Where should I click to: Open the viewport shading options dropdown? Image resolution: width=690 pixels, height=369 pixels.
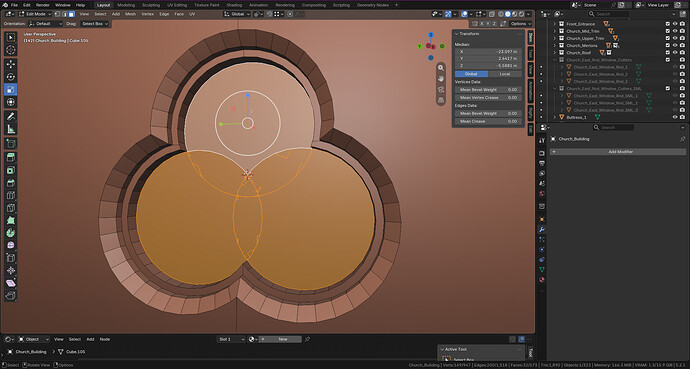point(528,14)
